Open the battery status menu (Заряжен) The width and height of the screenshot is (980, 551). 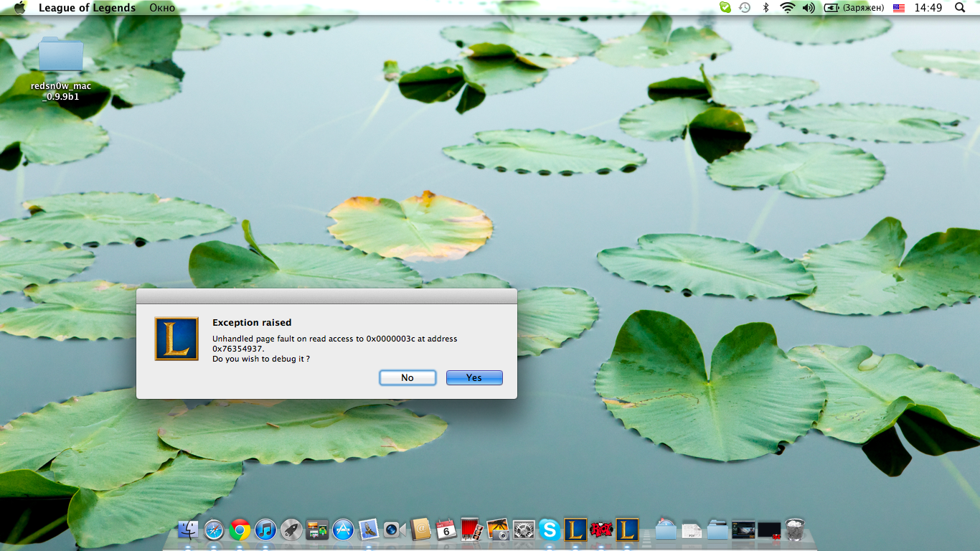click(854, 8)
